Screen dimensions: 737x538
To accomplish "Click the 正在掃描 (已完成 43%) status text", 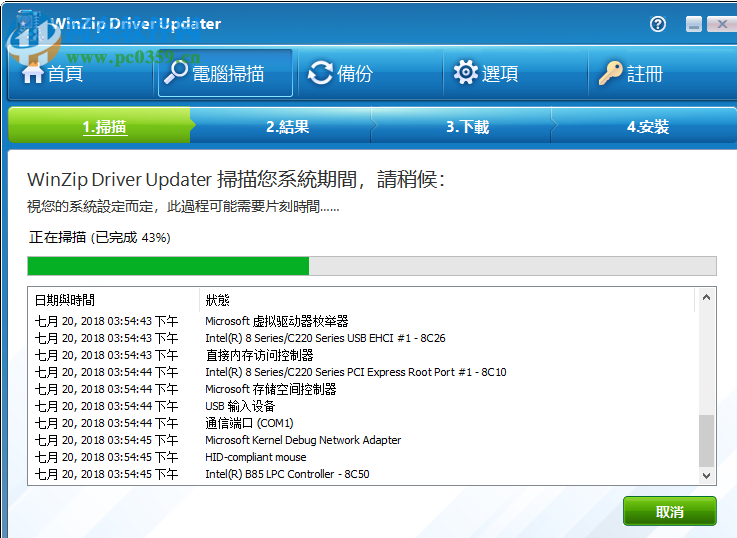I will pyautogui.click(x=100, y=237).
